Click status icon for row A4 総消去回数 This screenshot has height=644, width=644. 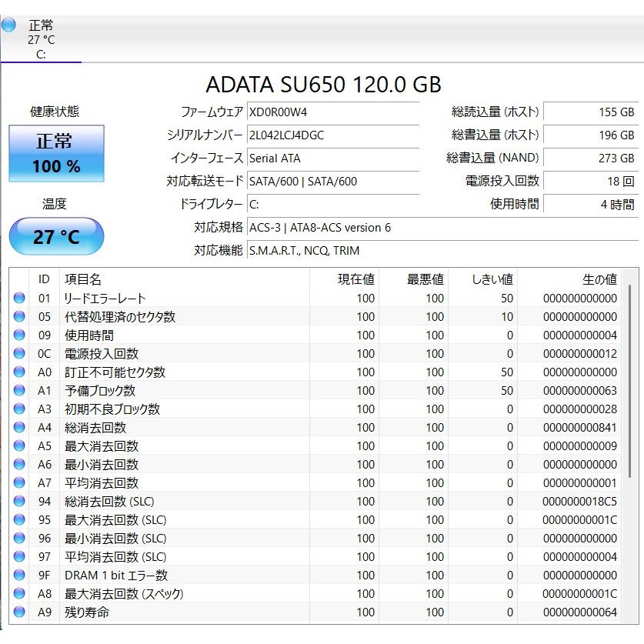coord(19,427)
